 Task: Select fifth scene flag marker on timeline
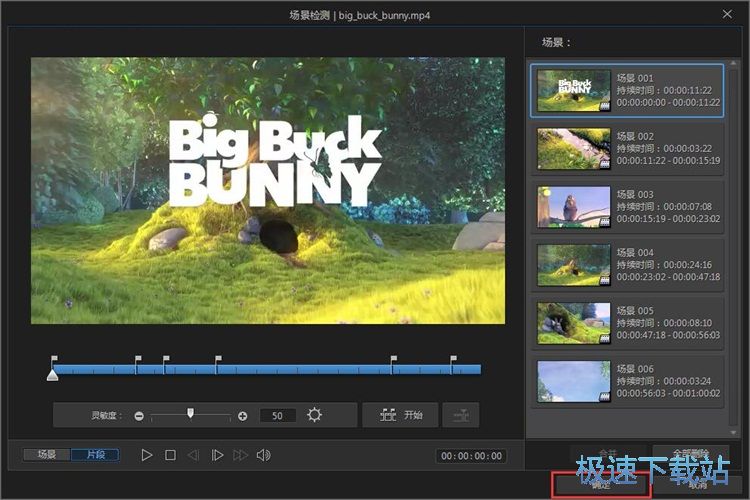(393, 359)
